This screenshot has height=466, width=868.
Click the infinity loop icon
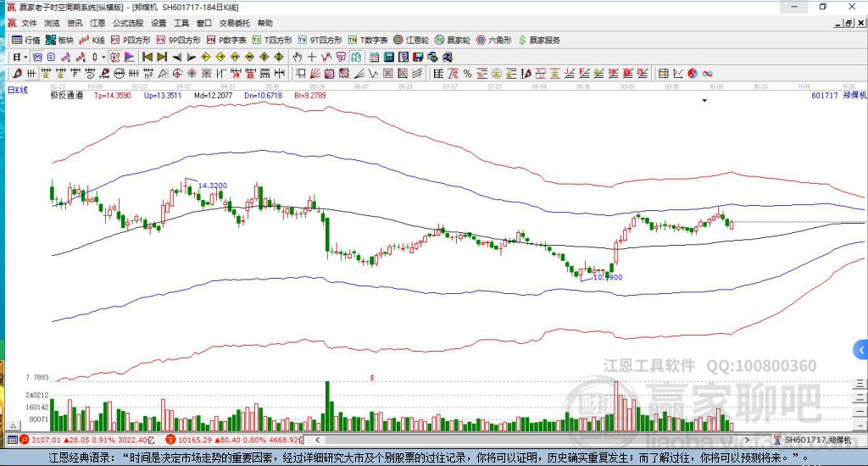point(708,73)
